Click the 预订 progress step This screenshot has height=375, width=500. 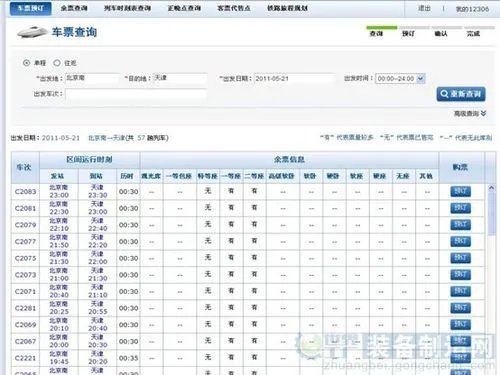click(408, 34)
